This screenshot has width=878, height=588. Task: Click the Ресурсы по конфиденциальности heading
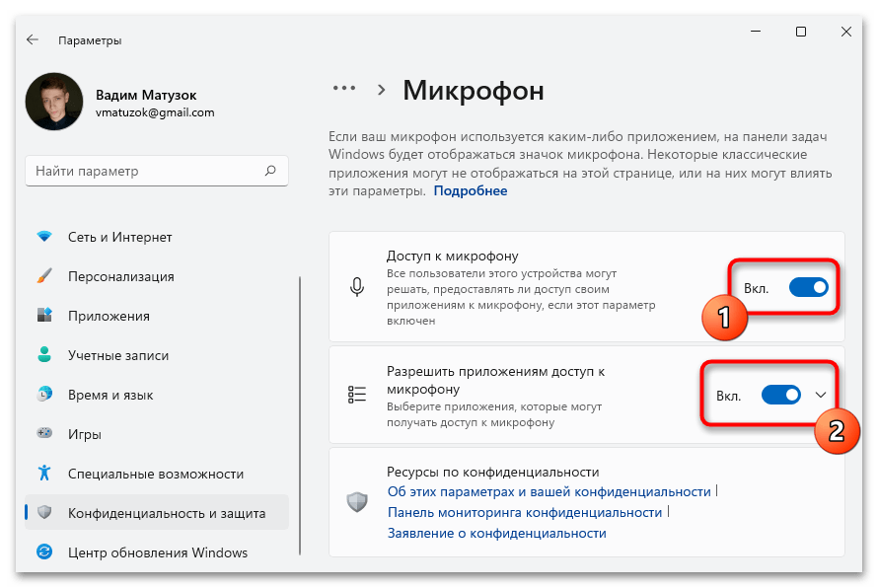pyautogui.click(x=492, y=472)
